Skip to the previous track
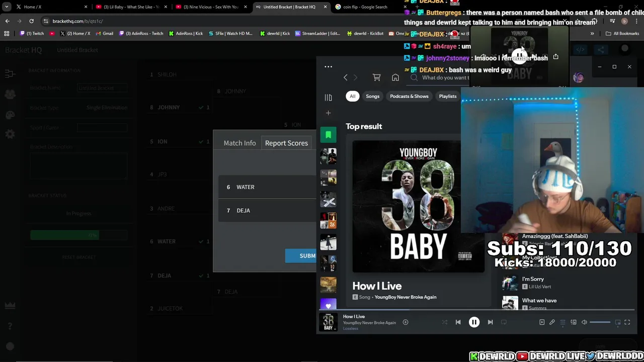 (458, 322)
